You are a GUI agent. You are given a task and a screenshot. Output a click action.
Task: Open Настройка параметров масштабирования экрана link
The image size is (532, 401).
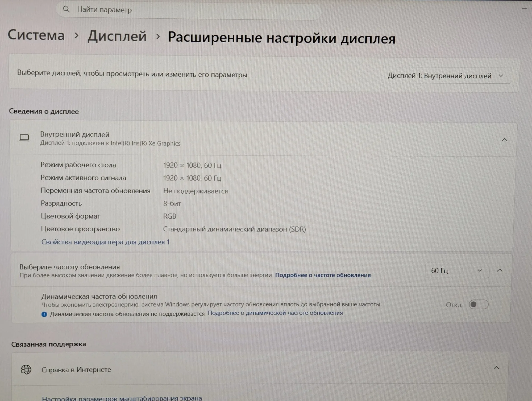coord(122,398)
